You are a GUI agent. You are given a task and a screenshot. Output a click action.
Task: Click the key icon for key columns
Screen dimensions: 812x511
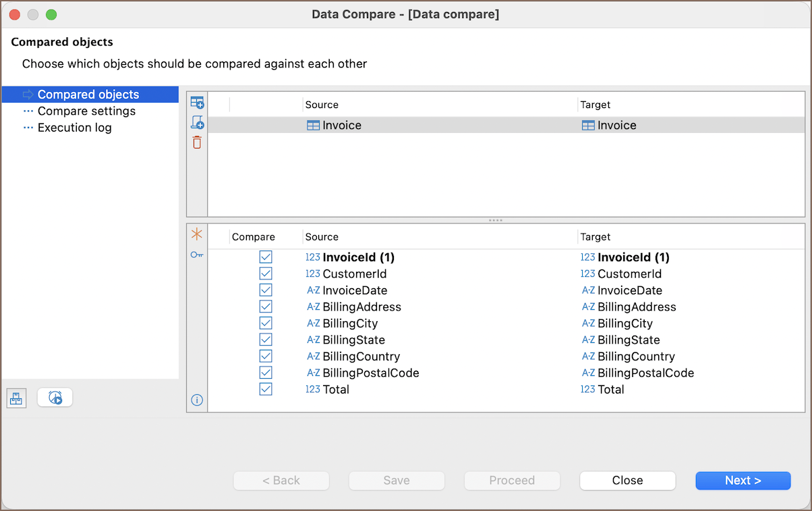(197, 254)
